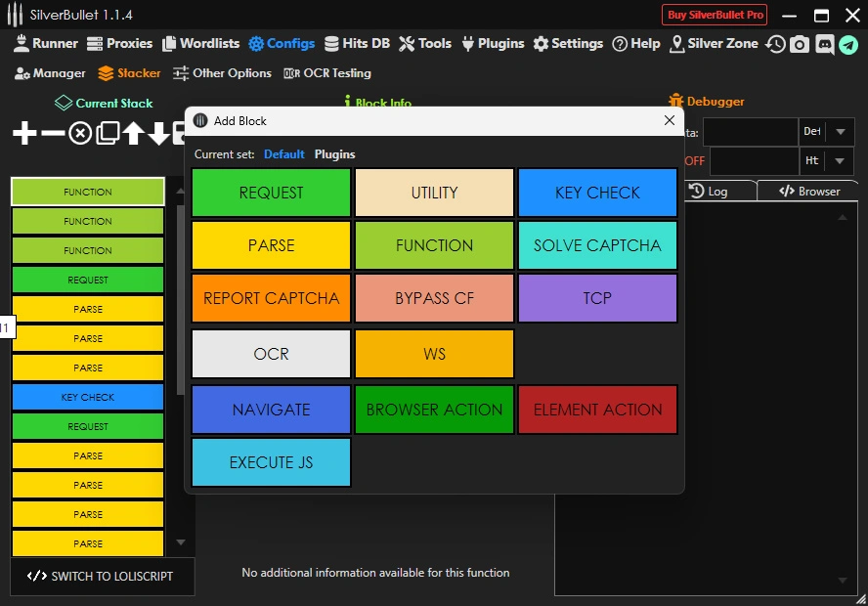868x606 pixels.
Task: Toggle the proxy OFF switch
Action: tap(695, 161)
